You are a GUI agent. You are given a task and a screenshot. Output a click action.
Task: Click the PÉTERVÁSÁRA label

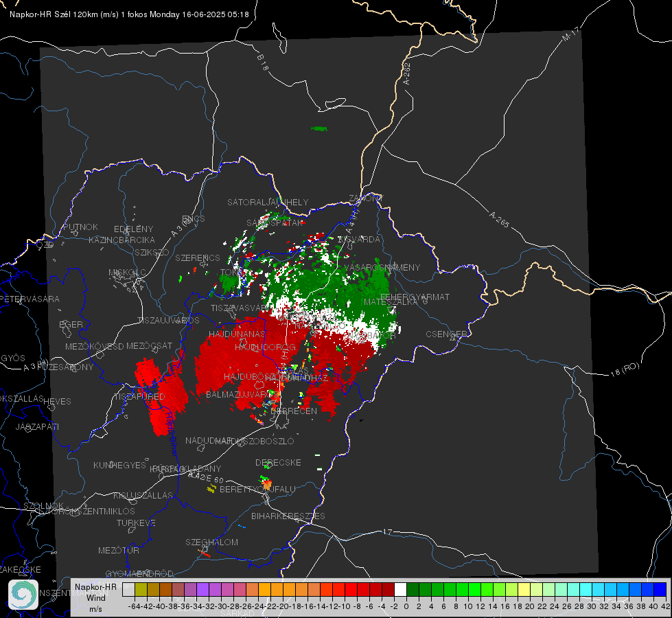30,299
